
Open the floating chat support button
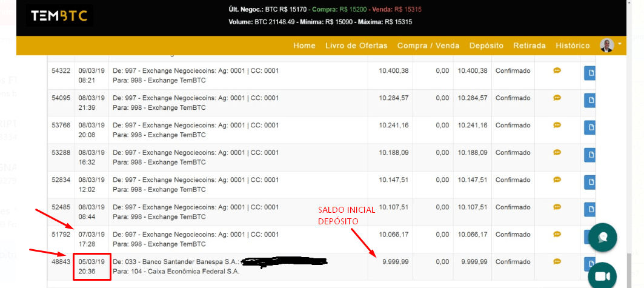603,238
